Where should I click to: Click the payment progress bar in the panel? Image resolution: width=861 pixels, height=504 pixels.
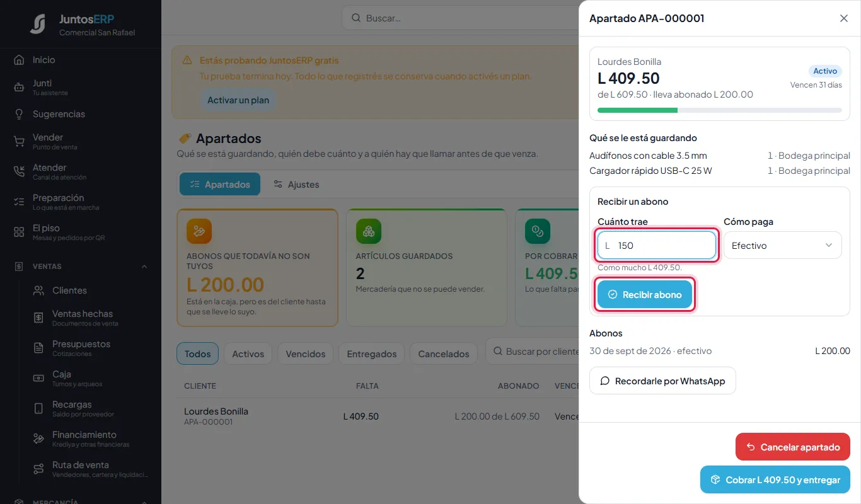click(720, 110)
